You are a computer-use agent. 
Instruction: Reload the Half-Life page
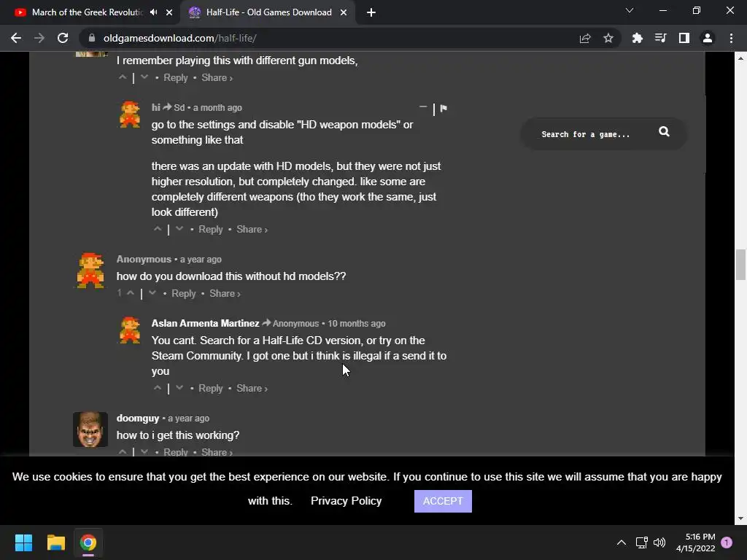point(63,38)
